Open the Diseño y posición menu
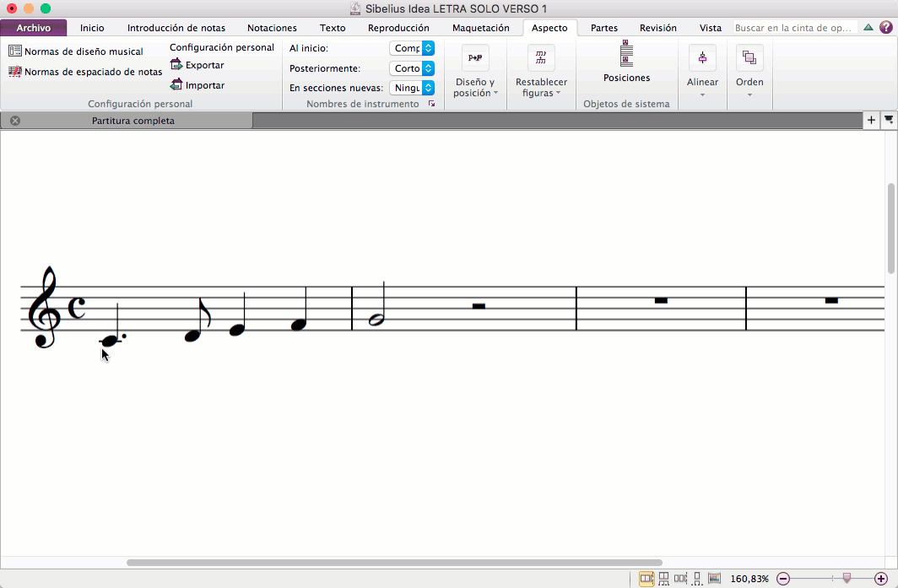898x588 pixels. pyautogui.click(x=475, y=71)
